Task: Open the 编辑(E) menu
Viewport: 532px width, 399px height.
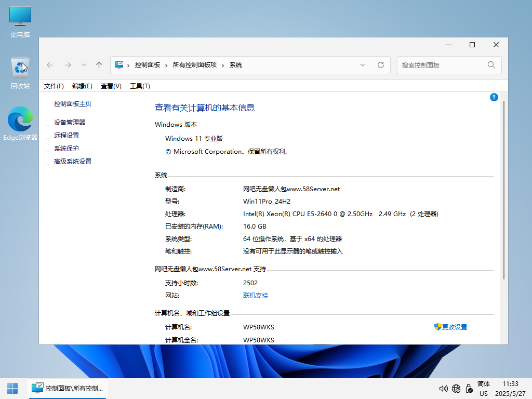Action: point(82,86)
